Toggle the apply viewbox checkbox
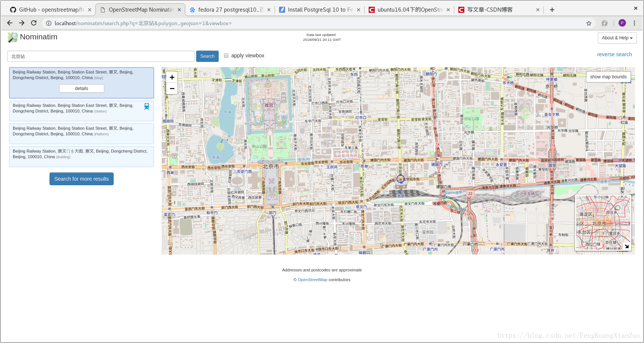644x343 pixels. coord(226,55)
